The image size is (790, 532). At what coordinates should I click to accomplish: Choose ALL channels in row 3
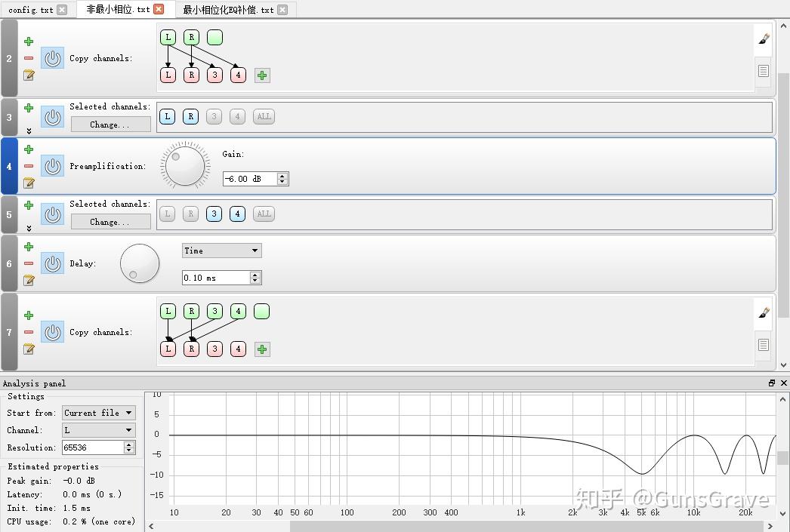coord(264,116)
